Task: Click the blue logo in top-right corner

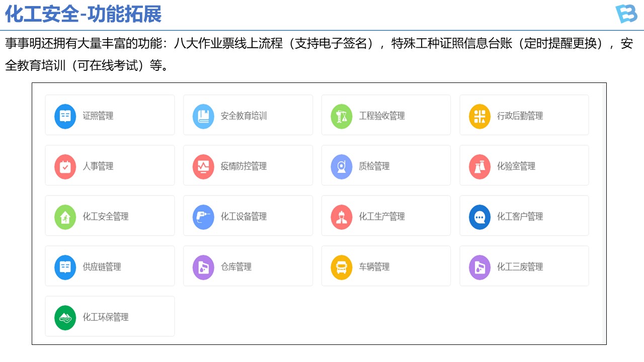Action: pyautogui.click(x=626, y=14)
